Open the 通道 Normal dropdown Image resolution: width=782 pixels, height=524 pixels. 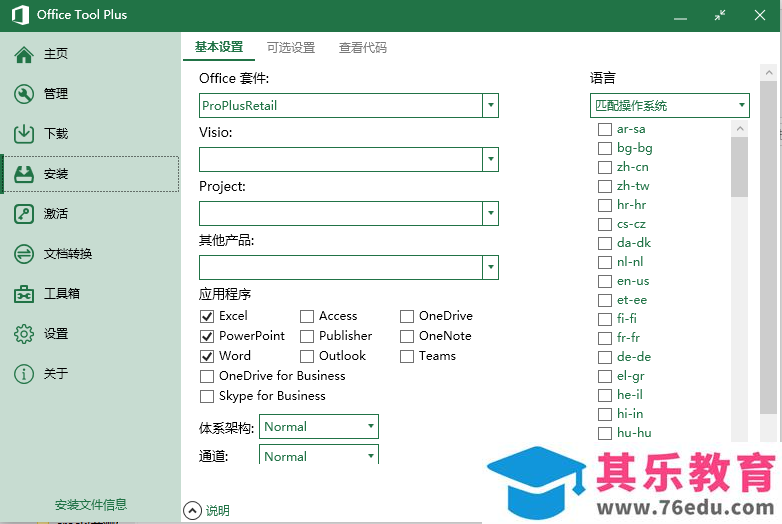(319, 455)
